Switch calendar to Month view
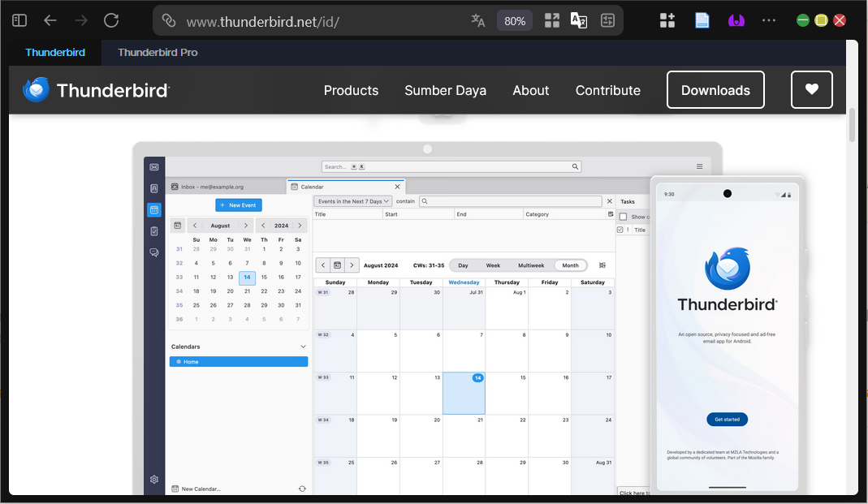 click(x=570, y=265)
